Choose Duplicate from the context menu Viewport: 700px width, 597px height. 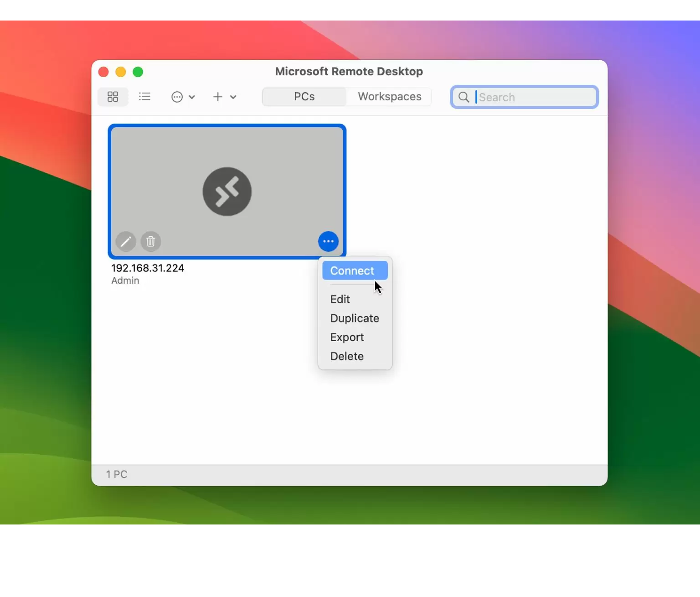[355, 318]
